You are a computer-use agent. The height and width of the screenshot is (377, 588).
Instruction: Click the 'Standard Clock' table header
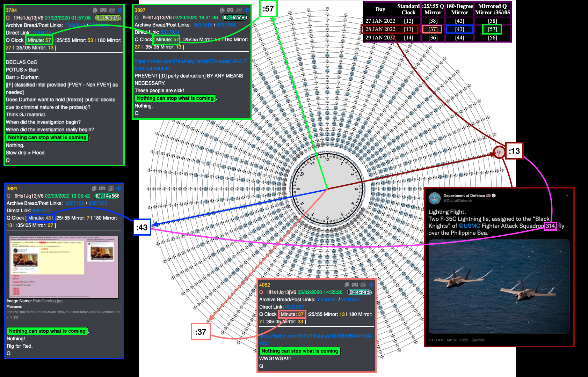pyautogui.click(x=408, y=9)
